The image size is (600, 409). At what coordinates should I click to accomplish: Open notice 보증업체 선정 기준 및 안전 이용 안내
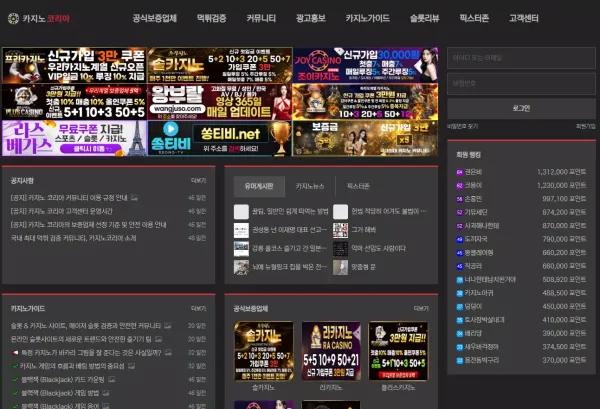click(88, 225)
